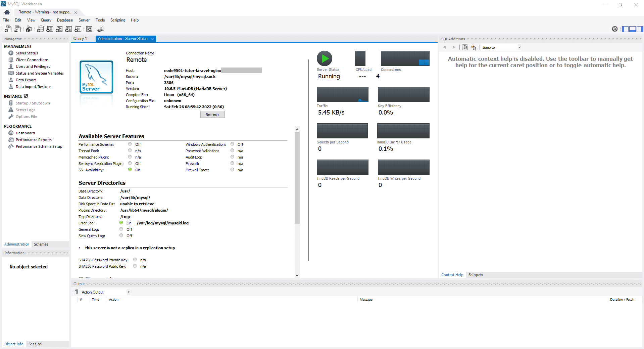
Task: Create a new table icon
Action: (50, 29)
